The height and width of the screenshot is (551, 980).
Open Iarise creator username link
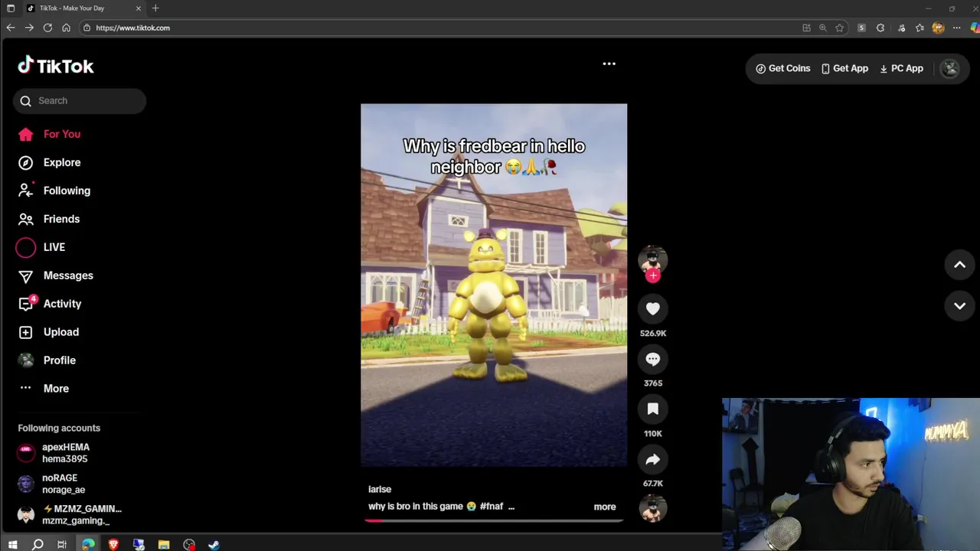(x=380, y=489)
